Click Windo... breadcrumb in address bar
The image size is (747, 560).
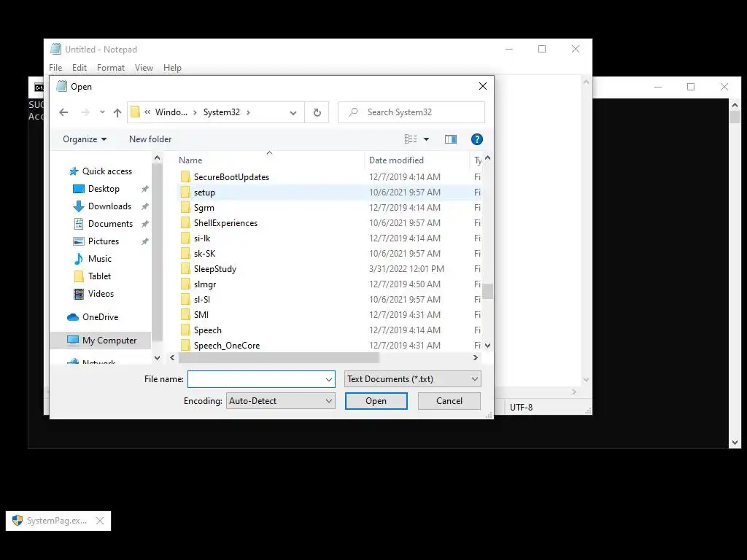point(171,112)
